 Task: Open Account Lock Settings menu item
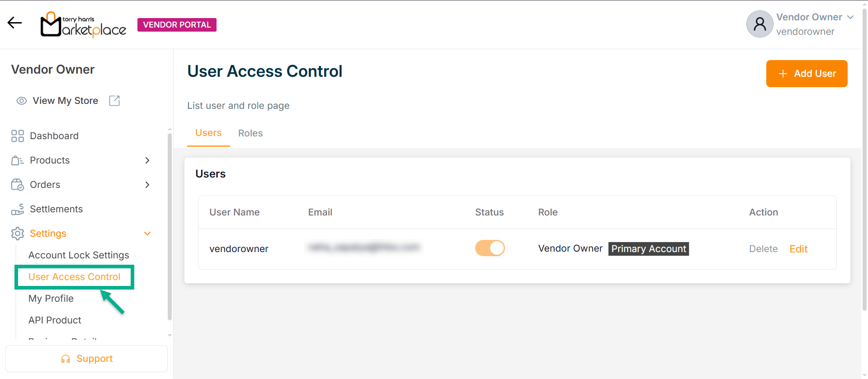pyautogui.click(x=79, y=255)
